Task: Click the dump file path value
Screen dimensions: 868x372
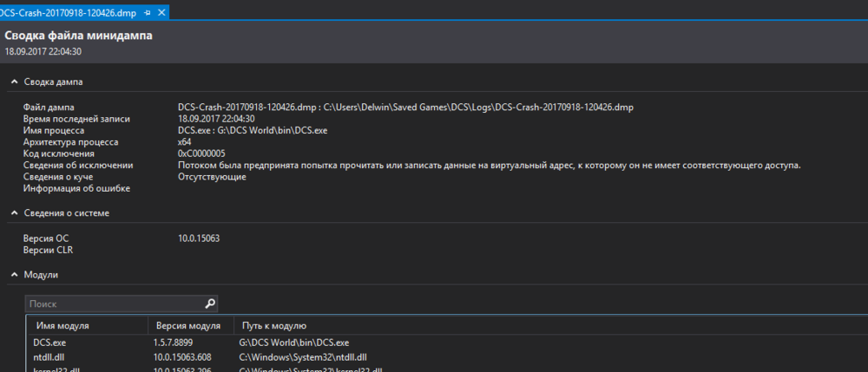Action: pyautogui.click(x=405, y=108)
